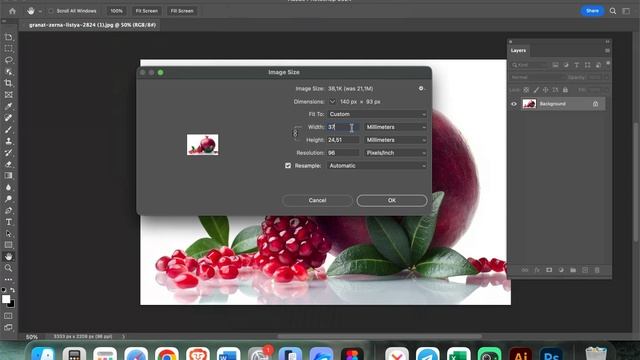Viewport: 640px width, 360px height.
Task: Select the Rectangular Marquee tool
Action: (x=9, y=49)
